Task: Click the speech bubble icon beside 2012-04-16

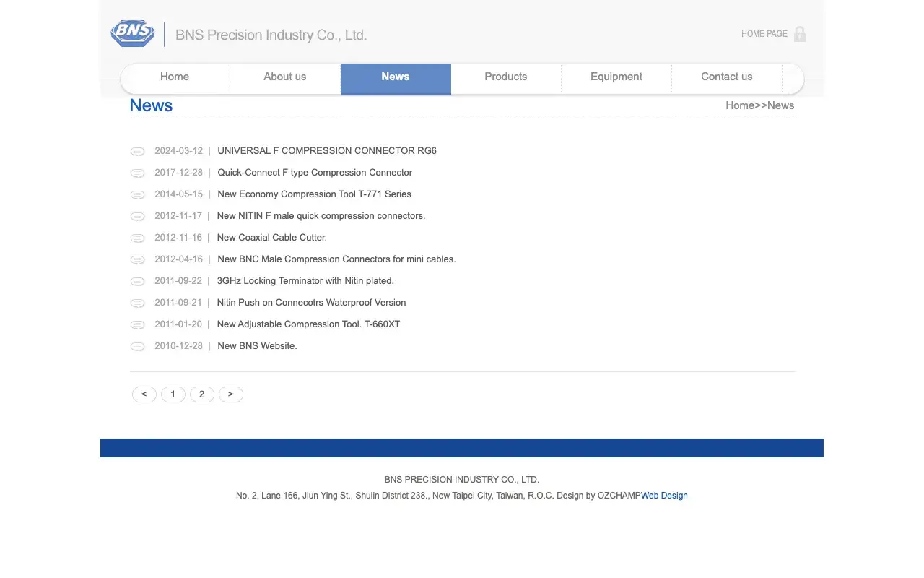Action: (x=137, y=260)
